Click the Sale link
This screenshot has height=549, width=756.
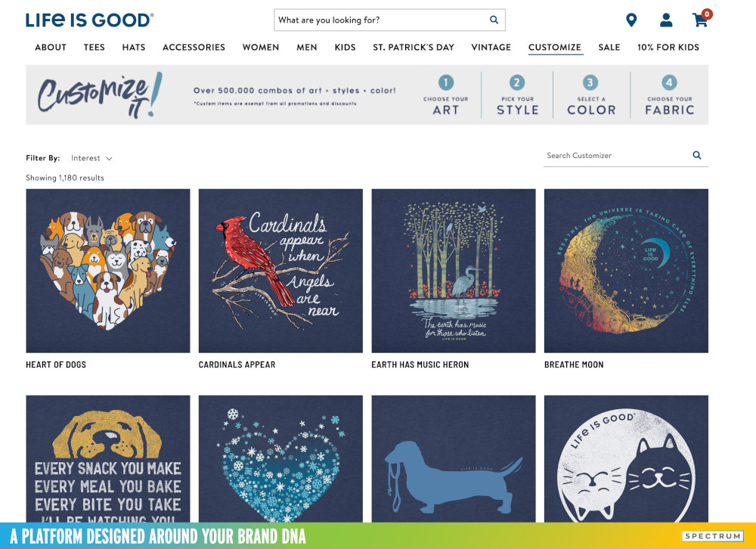click(x=609, y=48)
